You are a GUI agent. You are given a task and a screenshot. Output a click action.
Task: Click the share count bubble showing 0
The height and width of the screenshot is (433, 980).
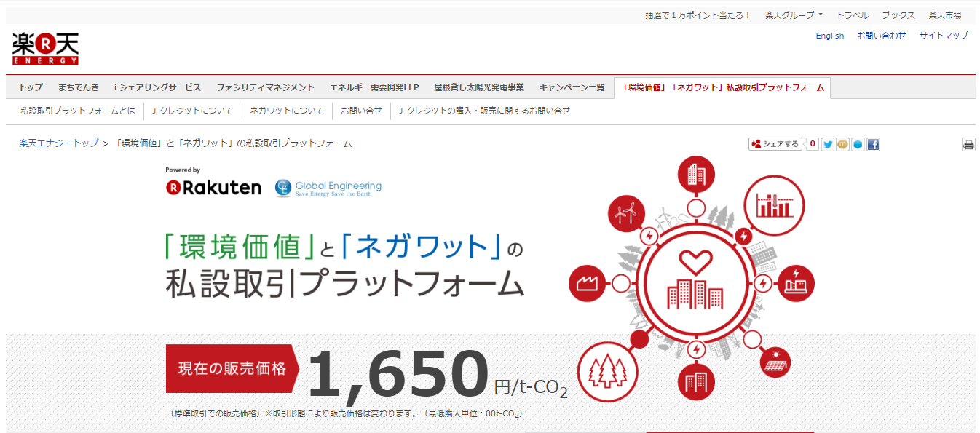(x=813, y=144)
